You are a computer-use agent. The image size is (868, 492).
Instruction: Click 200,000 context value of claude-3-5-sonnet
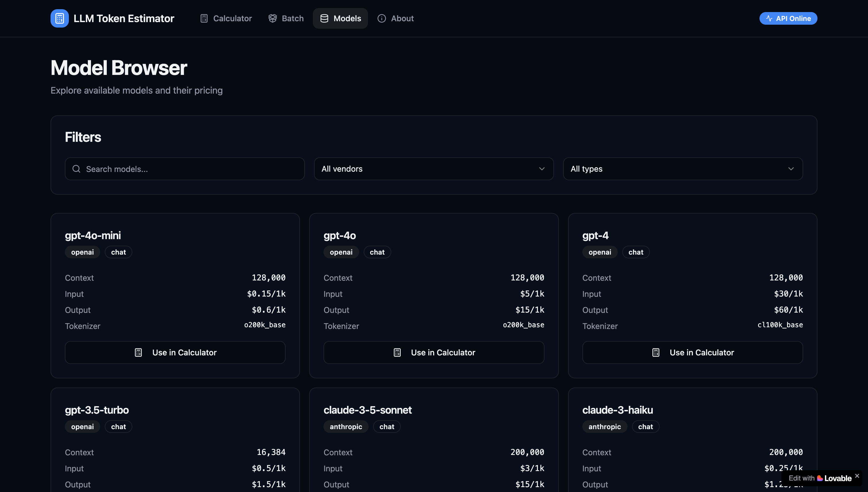click(x=527, y=452)
